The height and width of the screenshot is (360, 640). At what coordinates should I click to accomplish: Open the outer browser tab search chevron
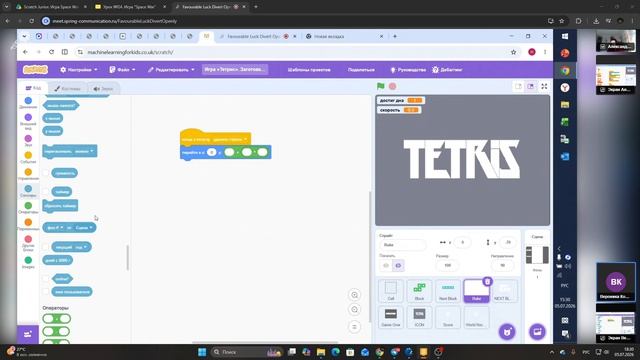click(6, 7)
